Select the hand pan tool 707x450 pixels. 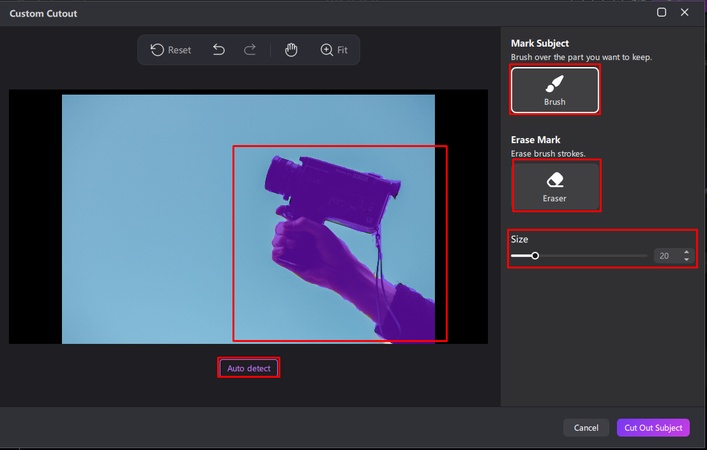[x=291, y=50]
